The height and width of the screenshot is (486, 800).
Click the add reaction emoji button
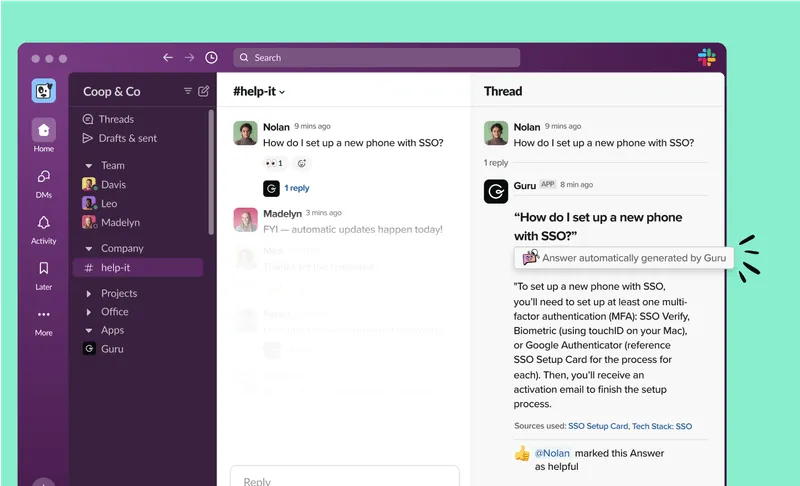(302, 163)
